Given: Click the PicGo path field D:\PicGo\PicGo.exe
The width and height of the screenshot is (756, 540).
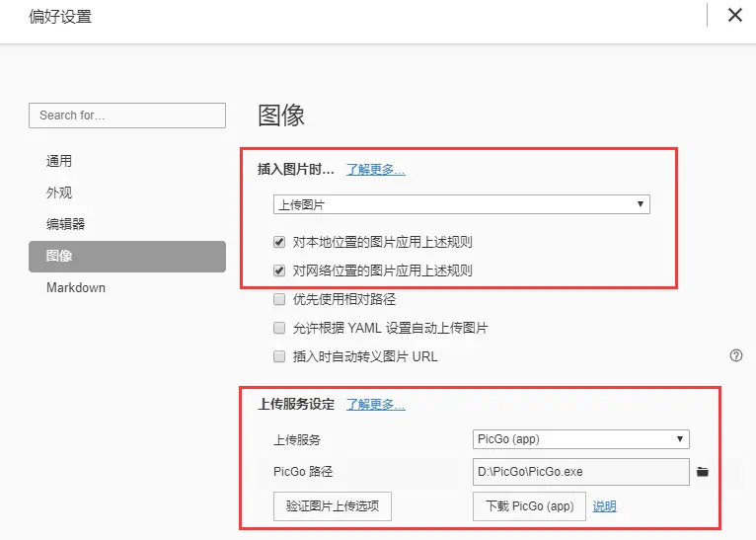Looking at the screenshot, I should click(581, 472).
